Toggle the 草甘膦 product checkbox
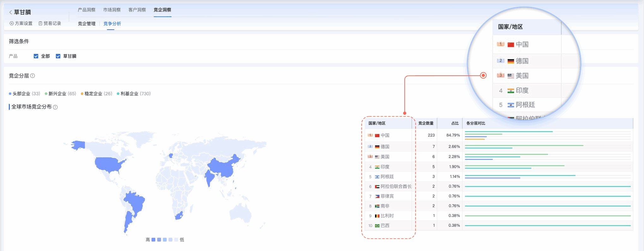The width and height of the screenshot is (644, 251). [x=58, y=56]
